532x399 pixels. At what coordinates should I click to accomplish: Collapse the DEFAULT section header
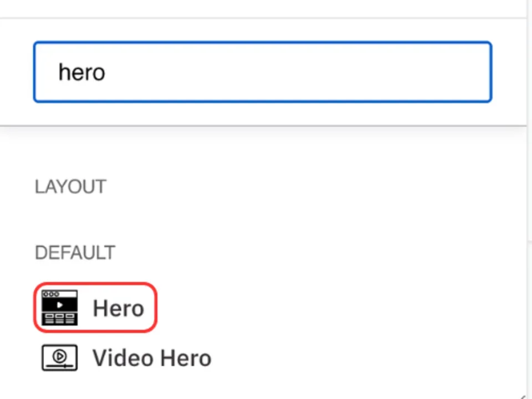[75, 253]
